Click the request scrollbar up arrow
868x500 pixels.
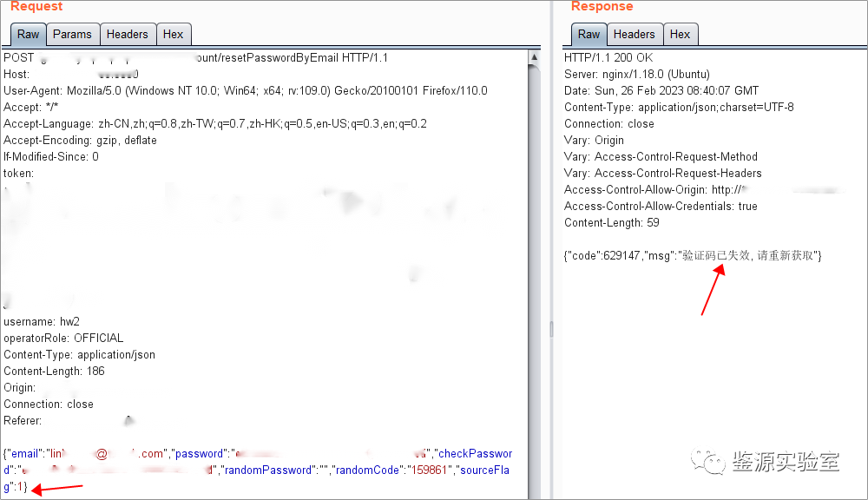[x=535, y=57]
